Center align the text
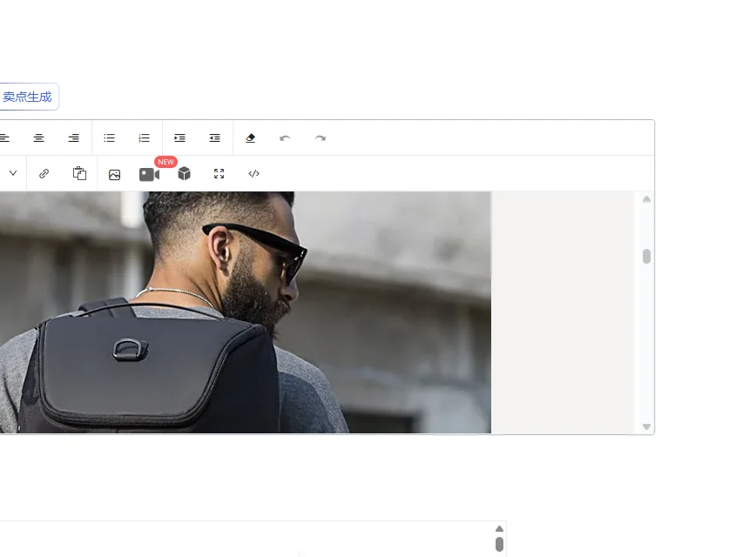 [x=39, y=138]
